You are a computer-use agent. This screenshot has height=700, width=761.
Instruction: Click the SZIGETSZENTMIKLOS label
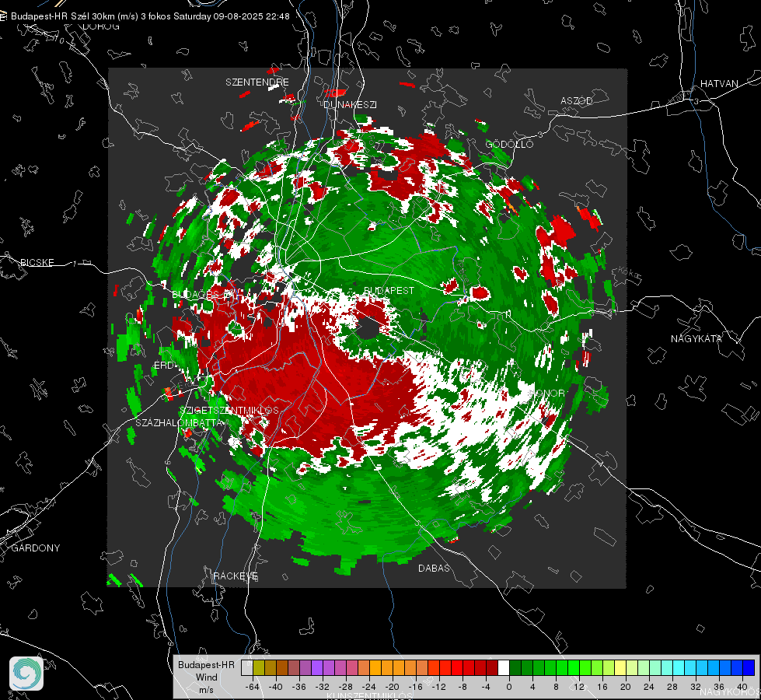coord(229,410)
